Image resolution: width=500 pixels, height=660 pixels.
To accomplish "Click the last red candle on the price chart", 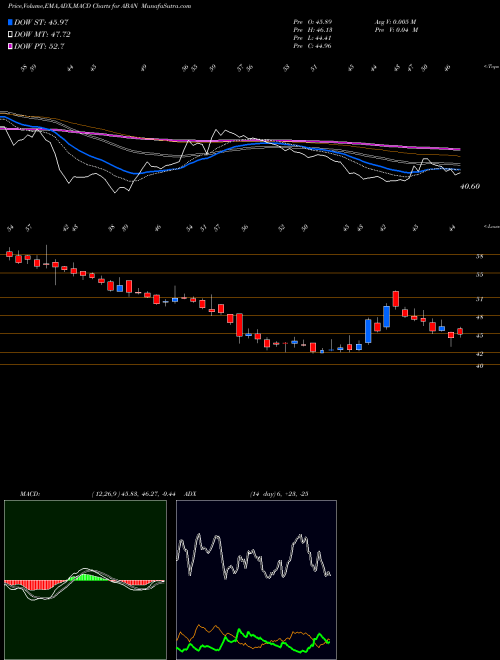I will 460,332.
